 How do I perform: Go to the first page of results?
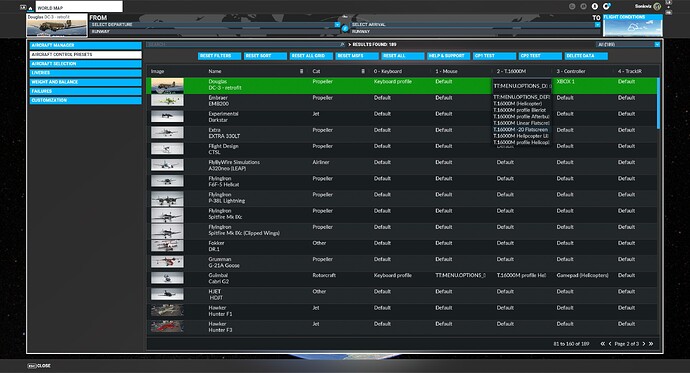click(602, 344)
